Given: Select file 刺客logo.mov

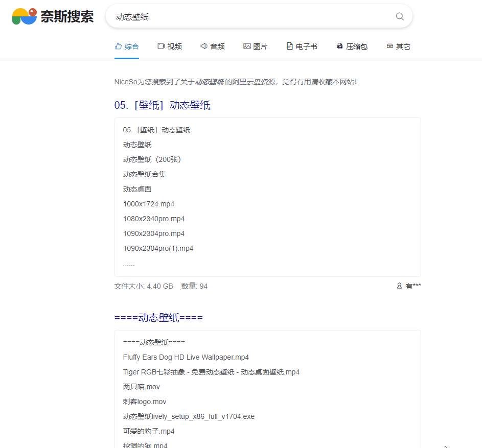Looking at the screenshot, I should (145, 402).
